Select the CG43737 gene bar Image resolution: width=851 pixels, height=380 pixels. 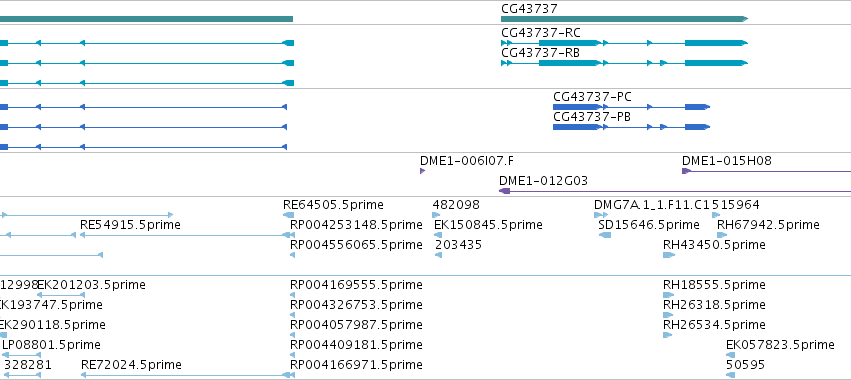(624, 19)
